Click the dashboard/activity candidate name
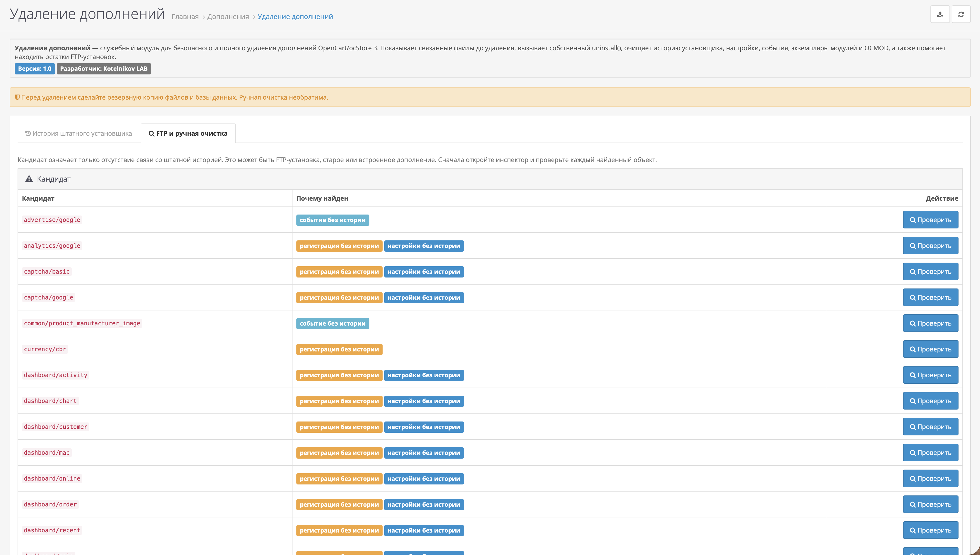Viewport: 980px width, 555px height. click(56, 375)
